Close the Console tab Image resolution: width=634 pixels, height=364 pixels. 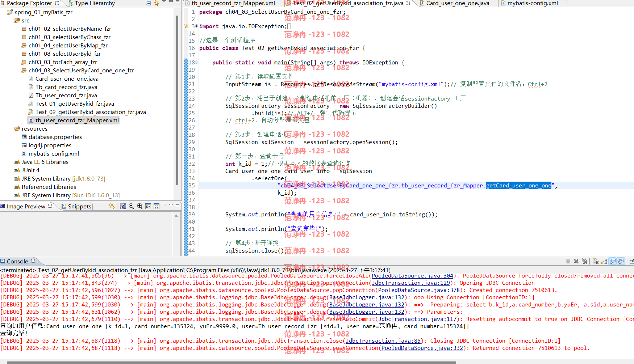point(33,261)
